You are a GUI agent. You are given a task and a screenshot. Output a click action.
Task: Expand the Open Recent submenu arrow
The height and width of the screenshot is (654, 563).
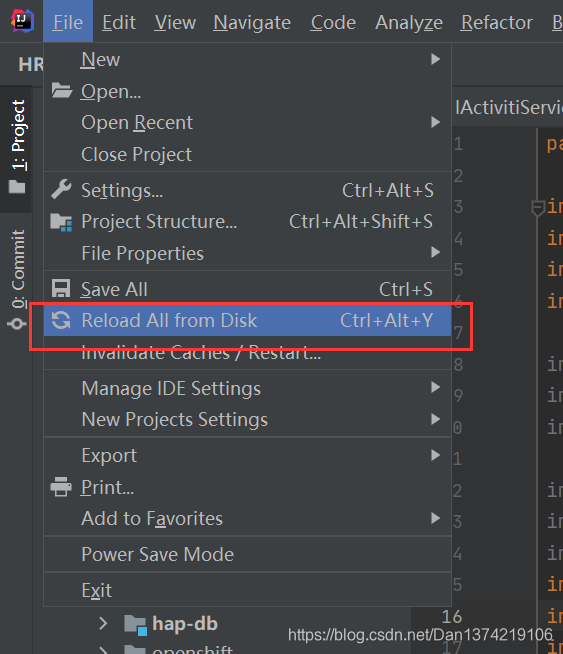435,122
